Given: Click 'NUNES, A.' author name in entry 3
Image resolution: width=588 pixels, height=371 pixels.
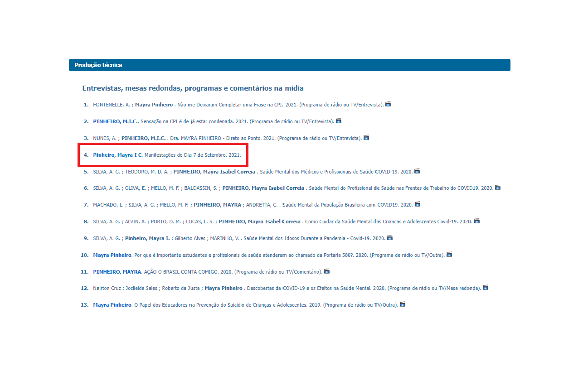Looking at the screenshot, I should (x=105, y=138).
